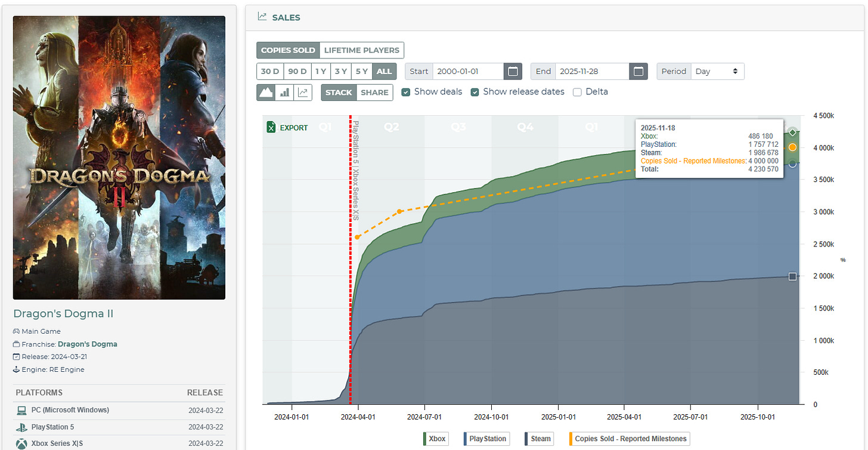
Task: Toggle PlayStation series in legend
Action: [485, 439]
